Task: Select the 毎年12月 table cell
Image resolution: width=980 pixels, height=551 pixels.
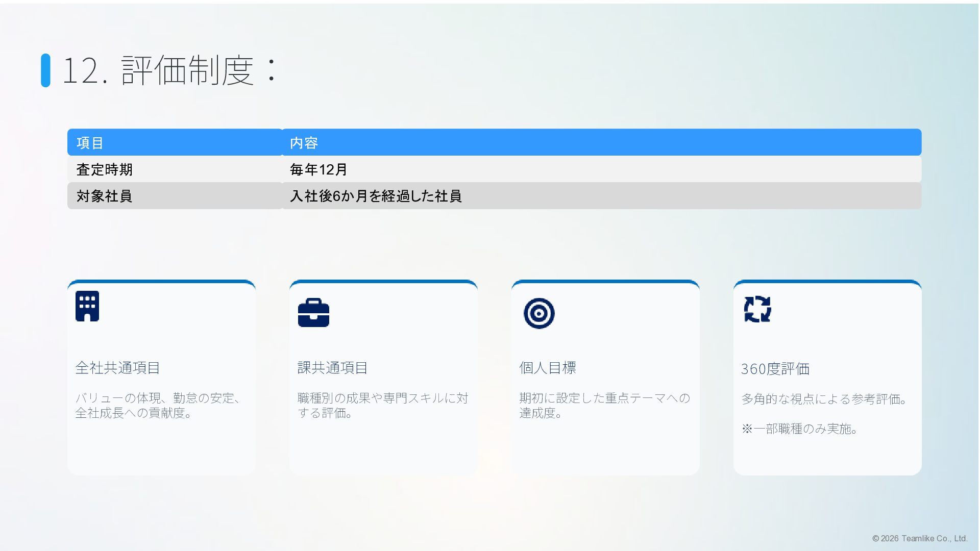Action: pyautogui.click(x=601, y=169)
